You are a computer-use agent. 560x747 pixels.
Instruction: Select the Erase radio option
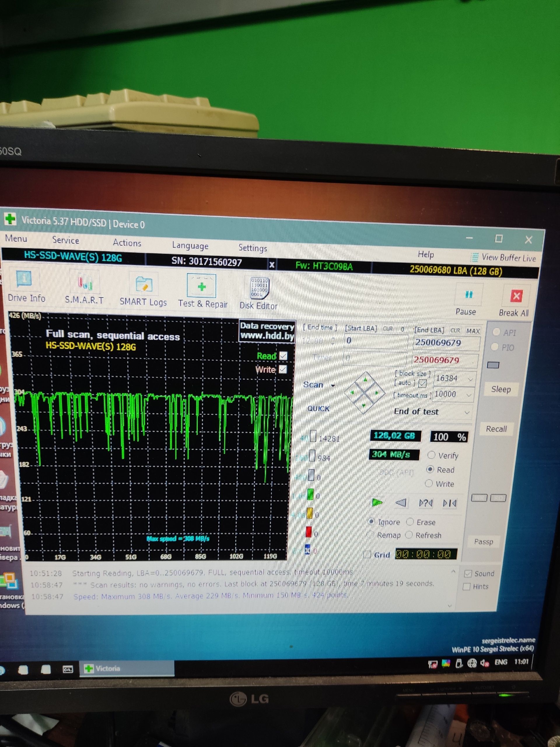410,522
